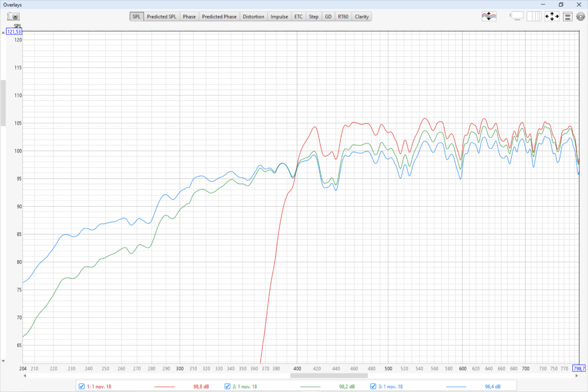Show the Predicted Phase graph
Image resolution: width=588 pixels, height=392 pixels.
click(219, 16)
